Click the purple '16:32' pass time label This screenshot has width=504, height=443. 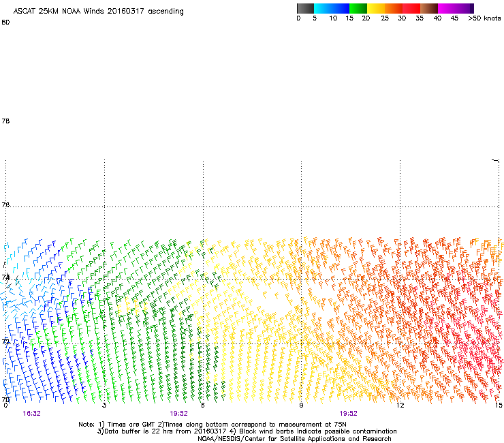click(x=31, y=414)
